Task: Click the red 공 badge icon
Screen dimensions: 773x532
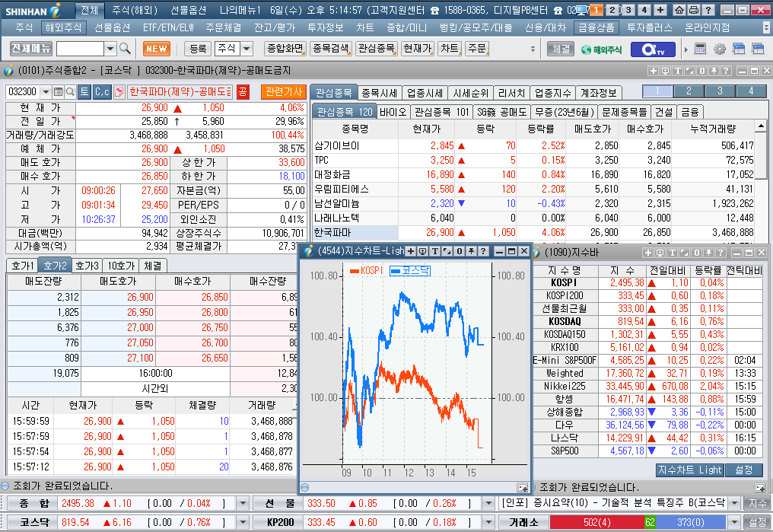Action: click(243, 91)
